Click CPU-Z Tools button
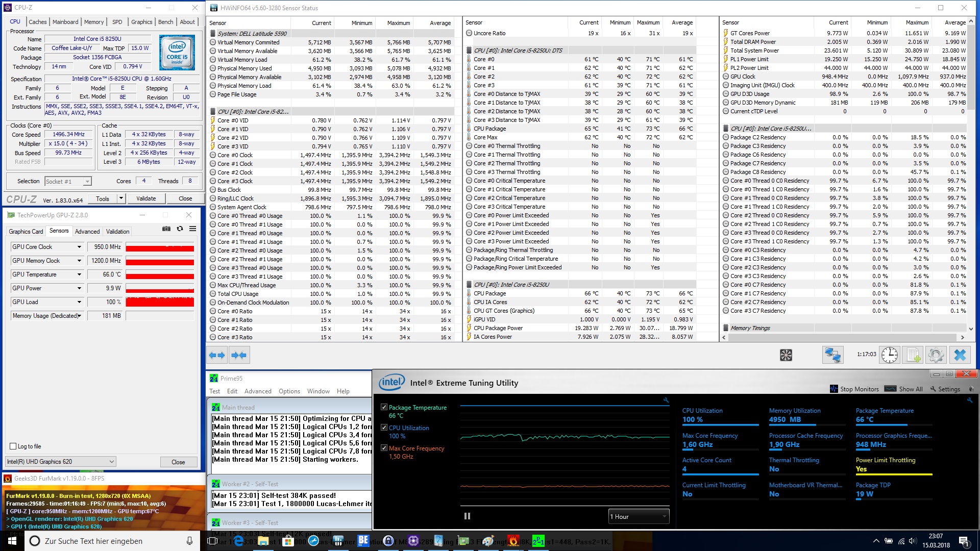980x551 pixels. [103, 198]
